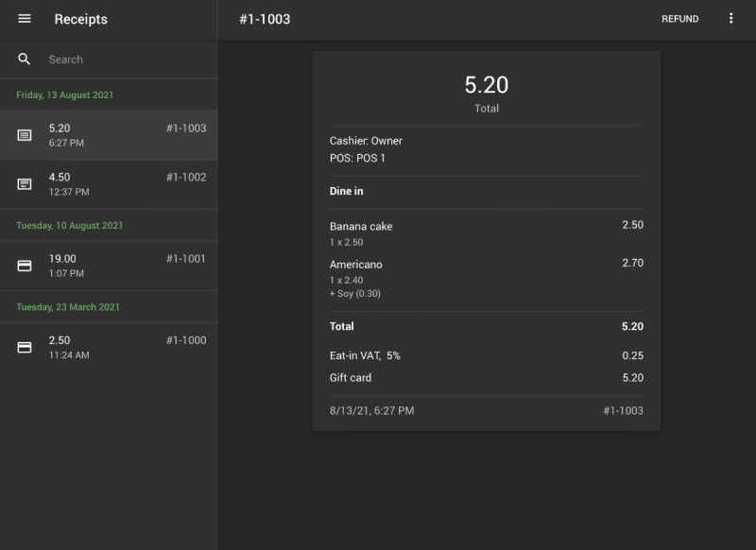Click the card payment icon for receipt #1-1001
The width and height of the screenshot is (756, 550).
point(21,260)
